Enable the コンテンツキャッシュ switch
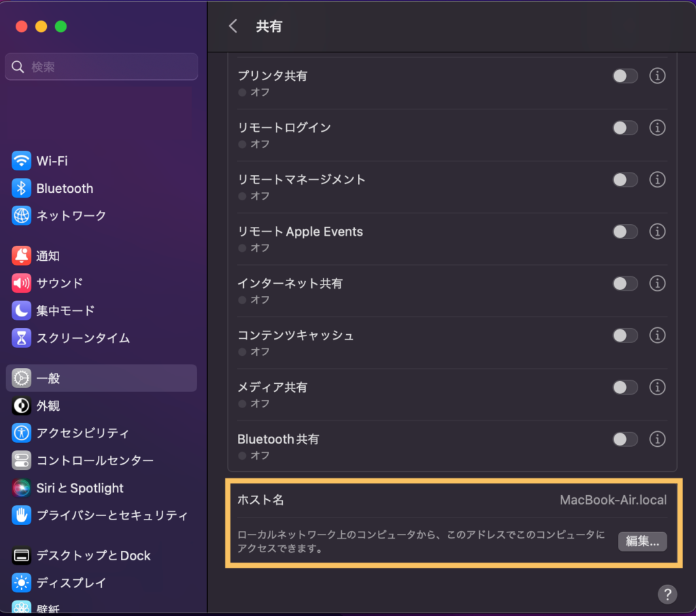The image size is (696, 616). (x=625, y=336)
